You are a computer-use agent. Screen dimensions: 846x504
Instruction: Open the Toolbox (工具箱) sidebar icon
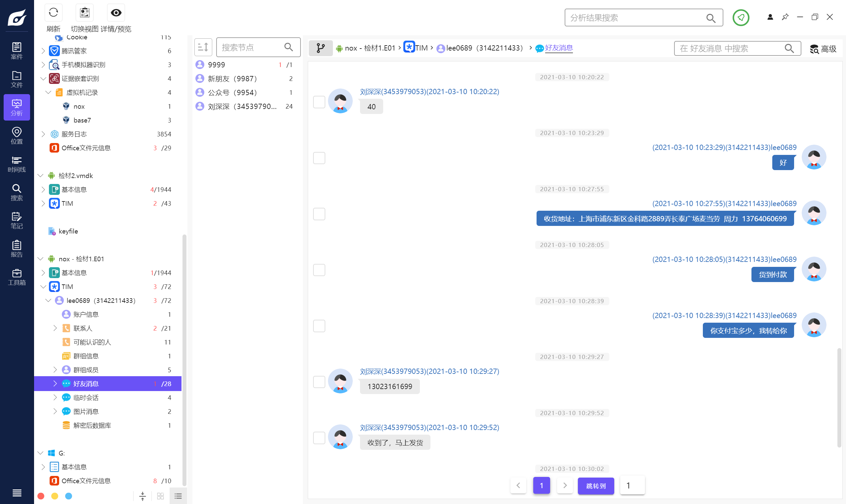click(x=17, y=277)
